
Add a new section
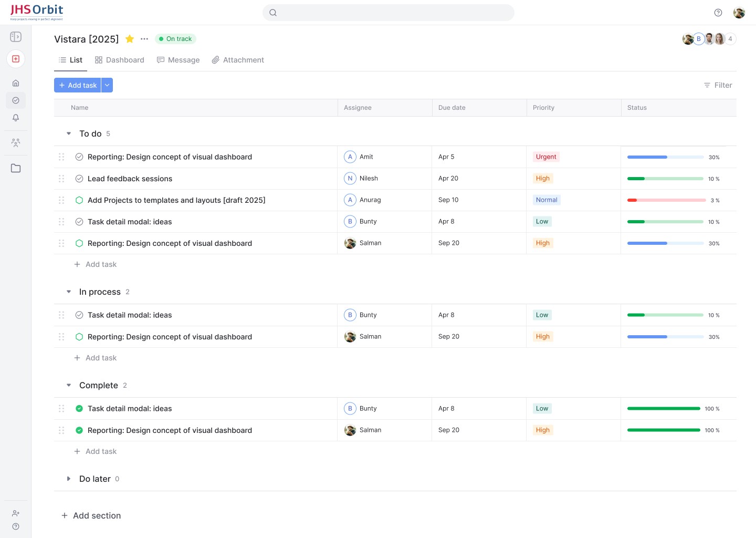[x=91, y=516]
